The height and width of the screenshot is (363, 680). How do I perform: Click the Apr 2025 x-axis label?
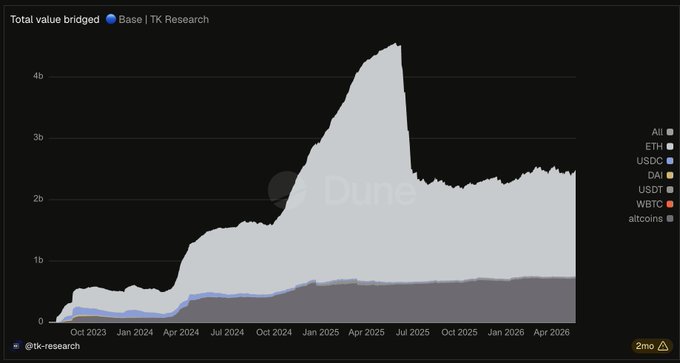coord(366,332)
